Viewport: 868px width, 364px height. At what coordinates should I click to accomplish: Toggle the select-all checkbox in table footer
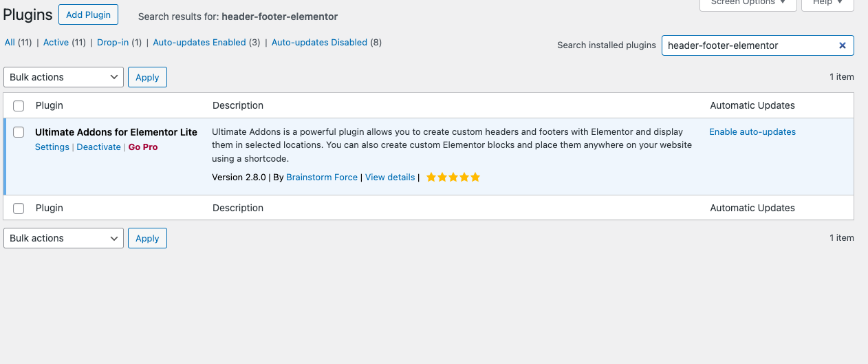click(x=19, y=208)
